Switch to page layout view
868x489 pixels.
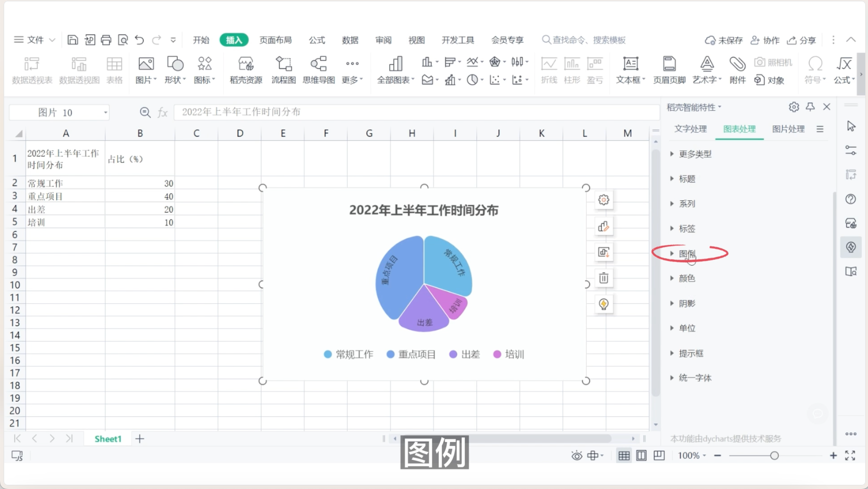click(641, 455)
